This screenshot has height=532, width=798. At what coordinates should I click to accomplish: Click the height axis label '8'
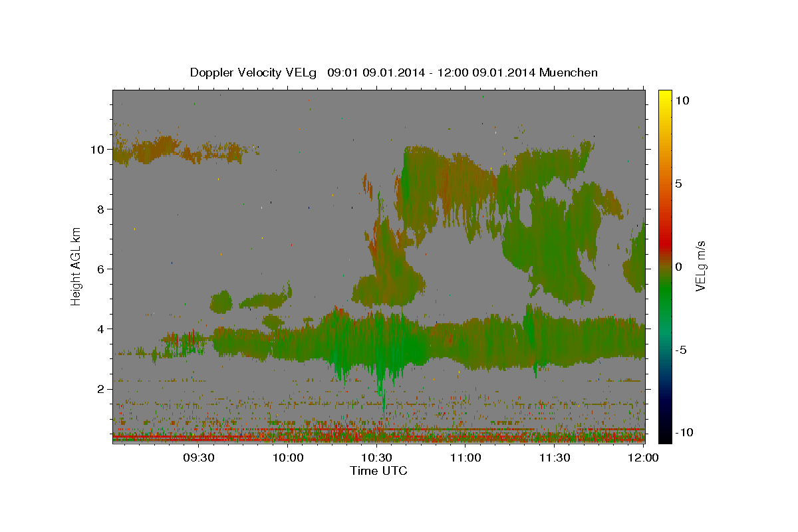[102, 209]
